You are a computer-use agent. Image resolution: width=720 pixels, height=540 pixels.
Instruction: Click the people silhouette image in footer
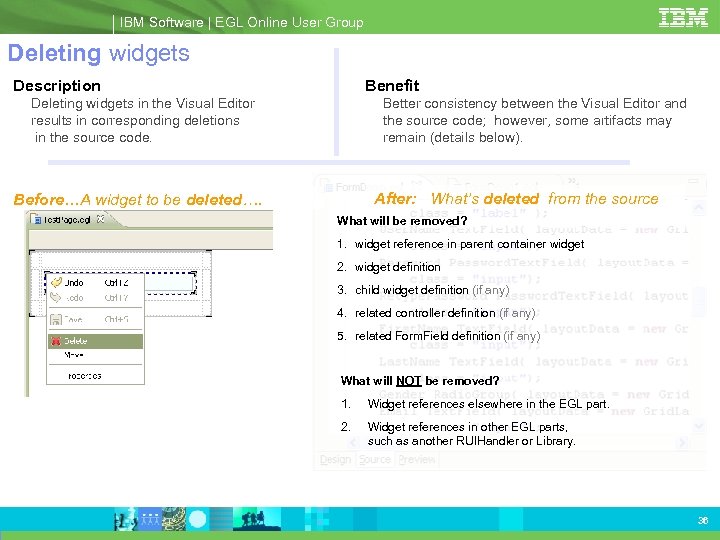pos(255,519)
